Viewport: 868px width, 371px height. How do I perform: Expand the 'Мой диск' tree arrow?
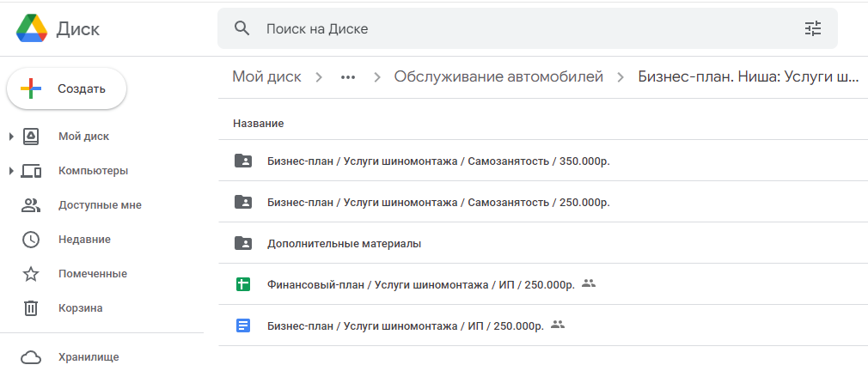[12, 137]
